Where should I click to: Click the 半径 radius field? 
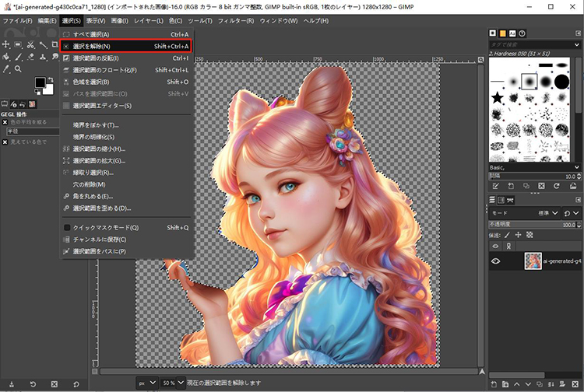pos(33,131)
